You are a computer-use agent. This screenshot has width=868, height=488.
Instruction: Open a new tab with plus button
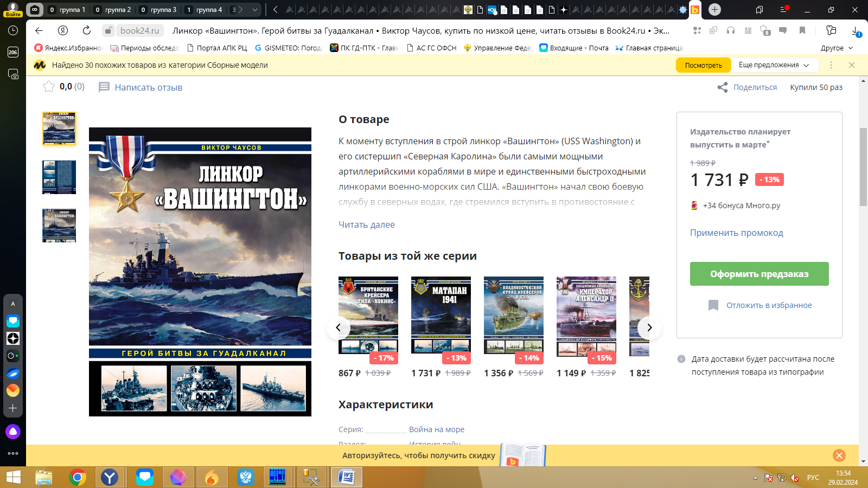(x=715, y=10)
